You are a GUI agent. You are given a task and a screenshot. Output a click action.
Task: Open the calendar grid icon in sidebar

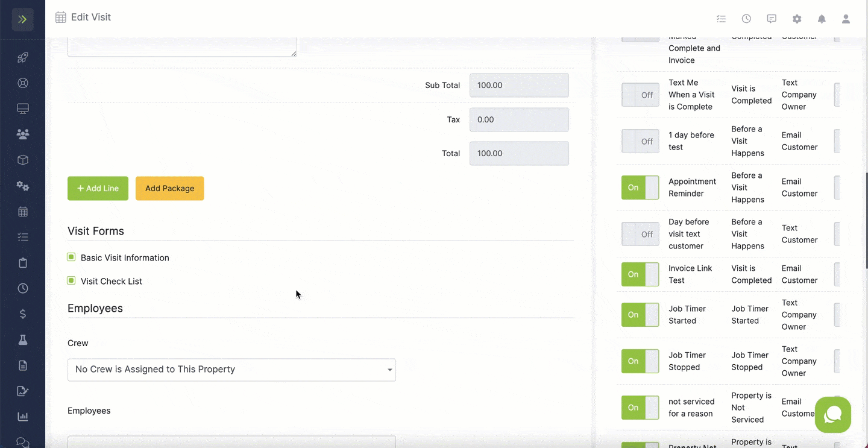22,212
